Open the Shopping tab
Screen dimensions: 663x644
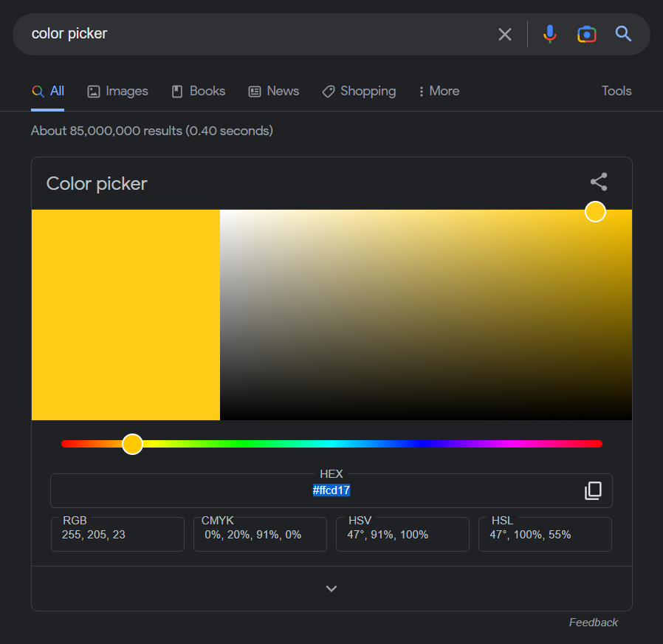(359, 91)
